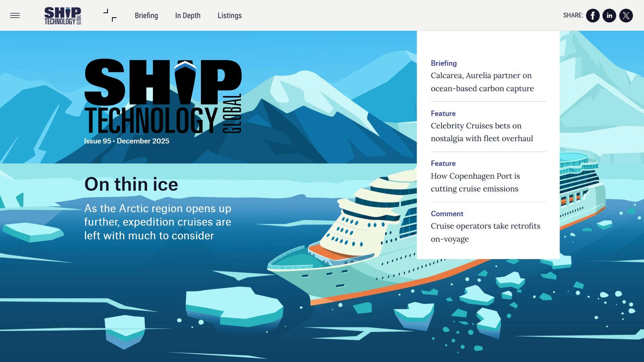
Task: Click the Ship Technology Global header logo
Action: (63, 15)
